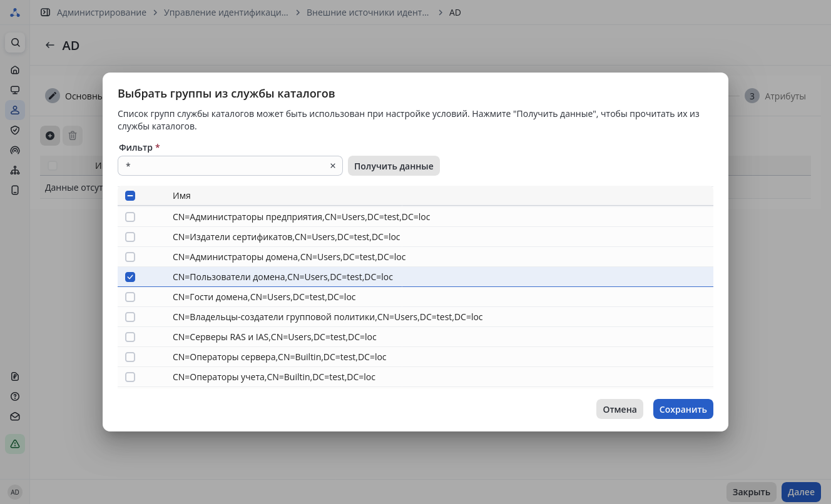Check the Администраторы предприятия group checkbox
The width and height of the screenshot is (831, 504).
pos(130,217)
